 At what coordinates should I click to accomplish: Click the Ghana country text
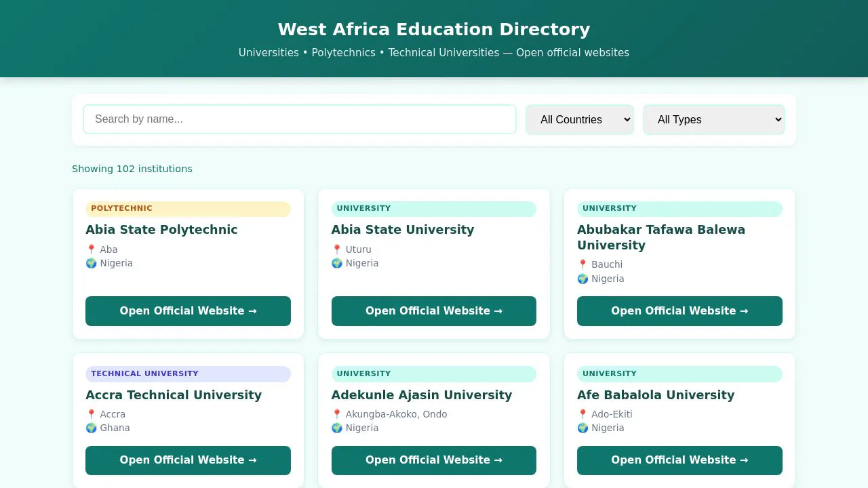tap(115, 428)
